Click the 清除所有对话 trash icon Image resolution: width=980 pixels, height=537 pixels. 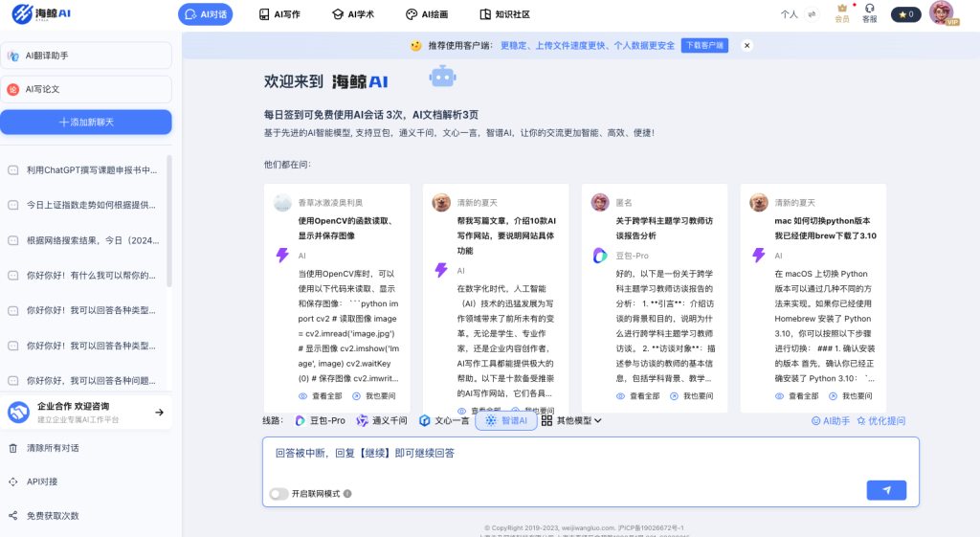pos(13,448)
